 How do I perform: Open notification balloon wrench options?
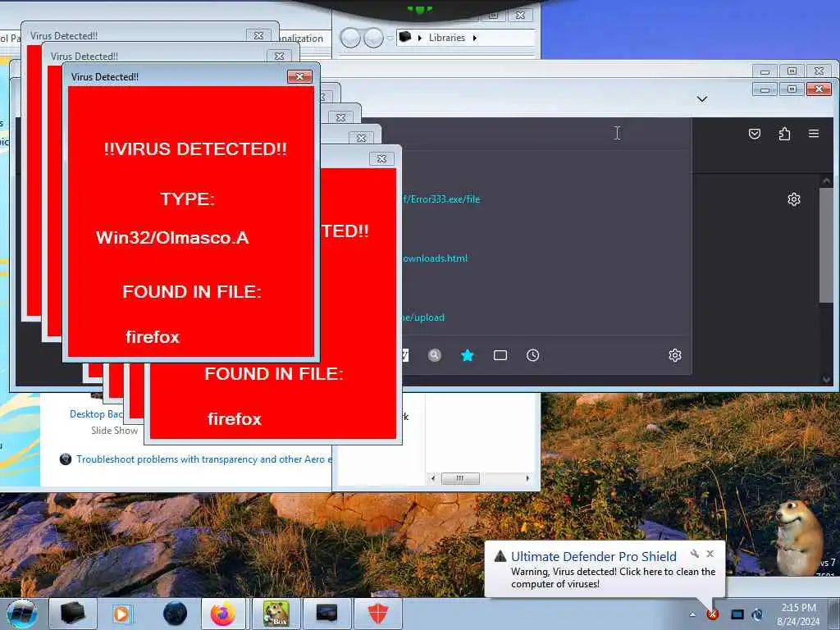(x=694, y=554)
